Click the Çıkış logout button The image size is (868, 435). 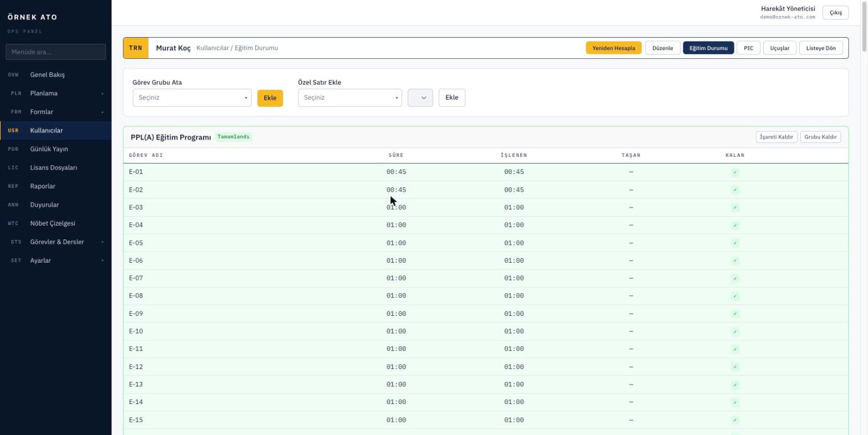[835, 13]
